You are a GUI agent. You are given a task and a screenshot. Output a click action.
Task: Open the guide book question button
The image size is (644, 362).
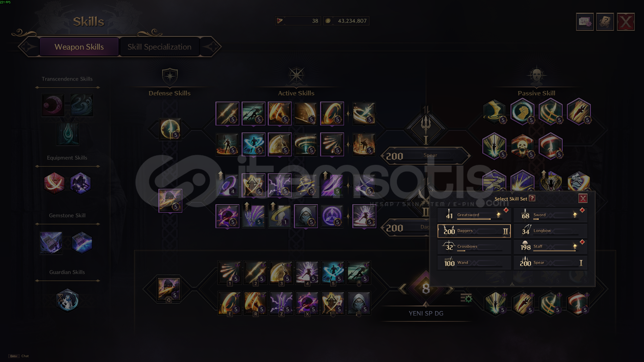coord(605,22)
